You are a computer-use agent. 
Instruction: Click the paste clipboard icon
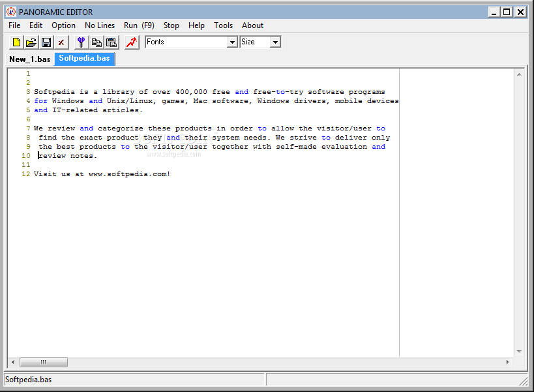(x=111, y=42)
